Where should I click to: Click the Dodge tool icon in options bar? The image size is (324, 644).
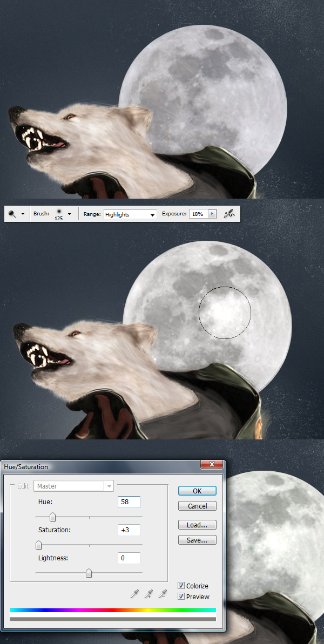tap(12, 214)
